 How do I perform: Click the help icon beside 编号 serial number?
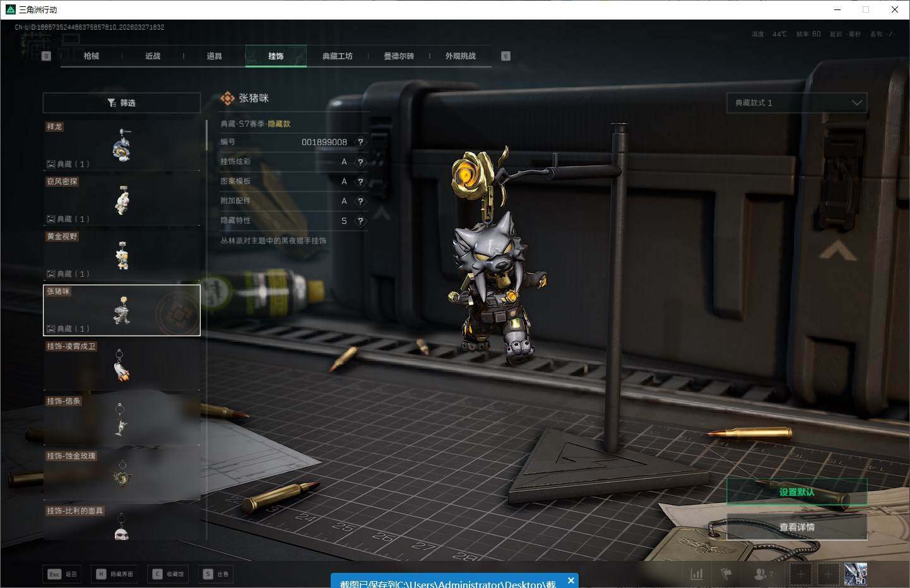[x=360, y=143]
